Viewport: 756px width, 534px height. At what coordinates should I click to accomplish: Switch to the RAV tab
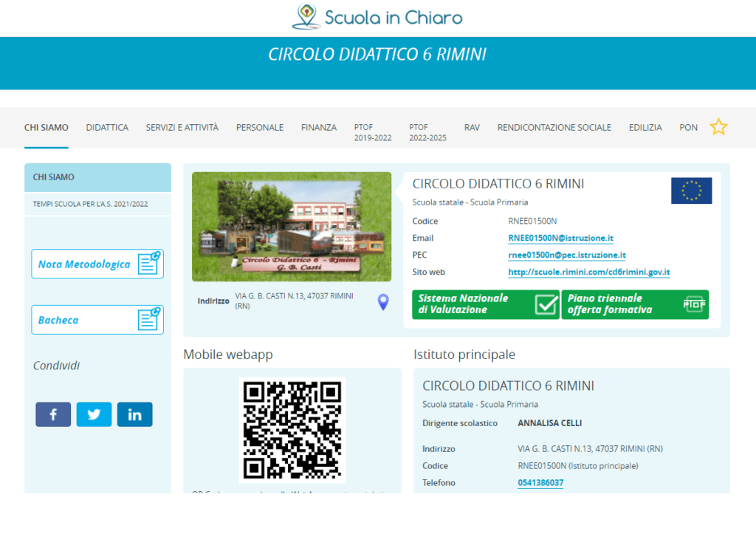pos(472,127)
